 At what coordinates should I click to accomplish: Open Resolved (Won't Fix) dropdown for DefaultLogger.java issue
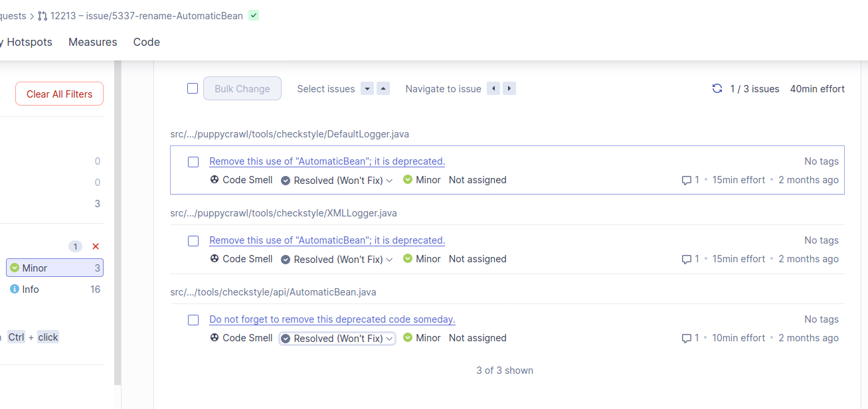(337, 180)
